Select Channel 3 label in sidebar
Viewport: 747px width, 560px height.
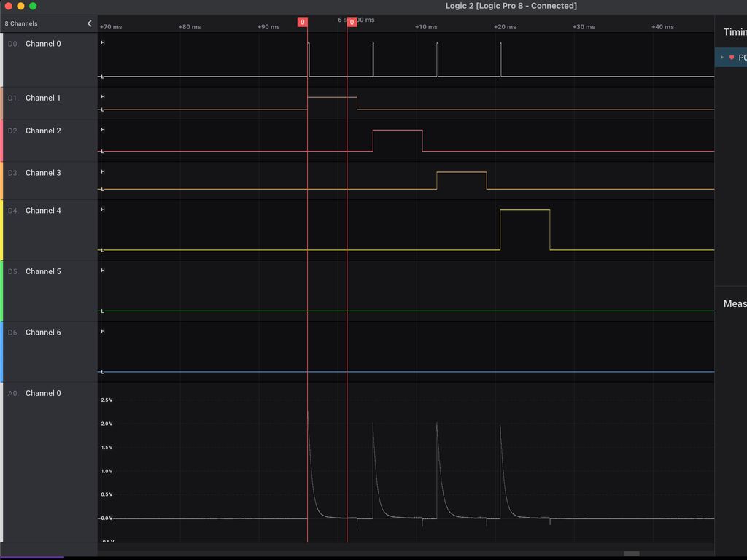43,173
